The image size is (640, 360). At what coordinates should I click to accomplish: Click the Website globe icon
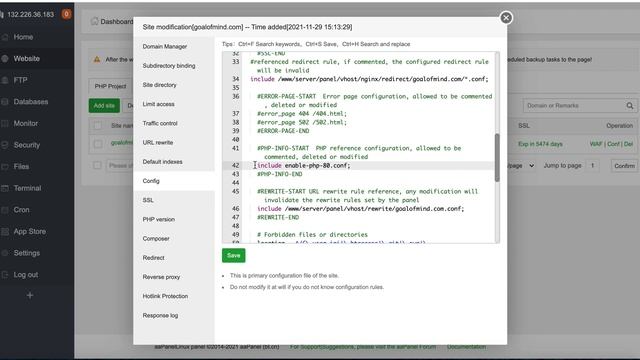click(x=5, y=58)
